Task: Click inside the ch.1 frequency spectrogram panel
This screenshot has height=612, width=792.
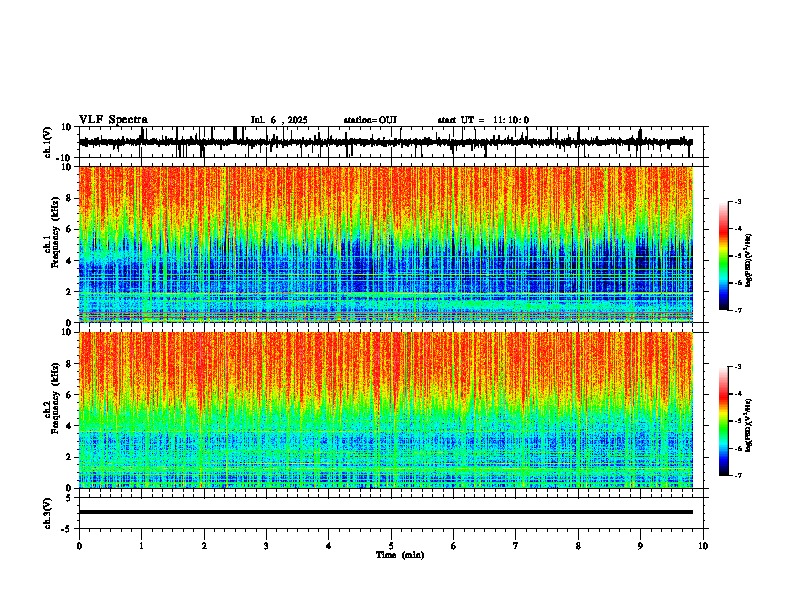Action: tap(386, 244)
